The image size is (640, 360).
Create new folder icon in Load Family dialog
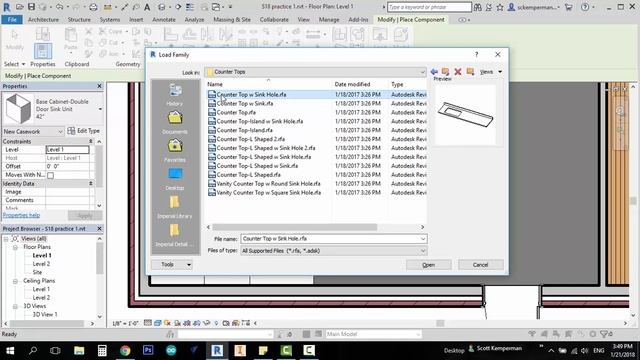tap(470, 71)
